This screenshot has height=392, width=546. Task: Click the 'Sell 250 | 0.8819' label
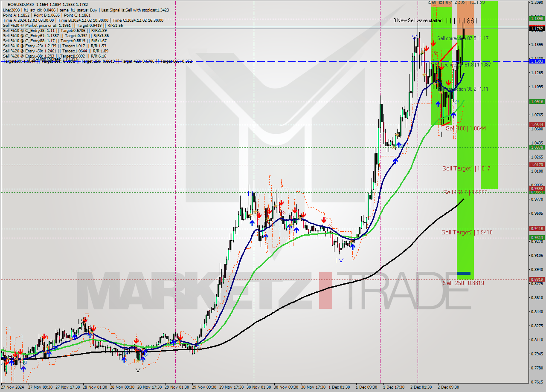463,283
